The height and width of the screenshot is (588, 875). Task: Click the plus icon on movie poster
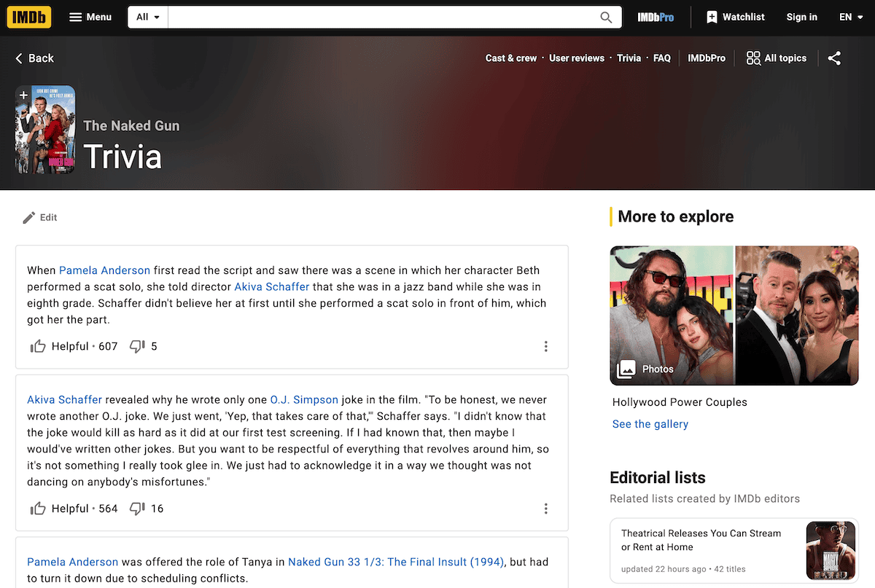[x=23, y=95]
